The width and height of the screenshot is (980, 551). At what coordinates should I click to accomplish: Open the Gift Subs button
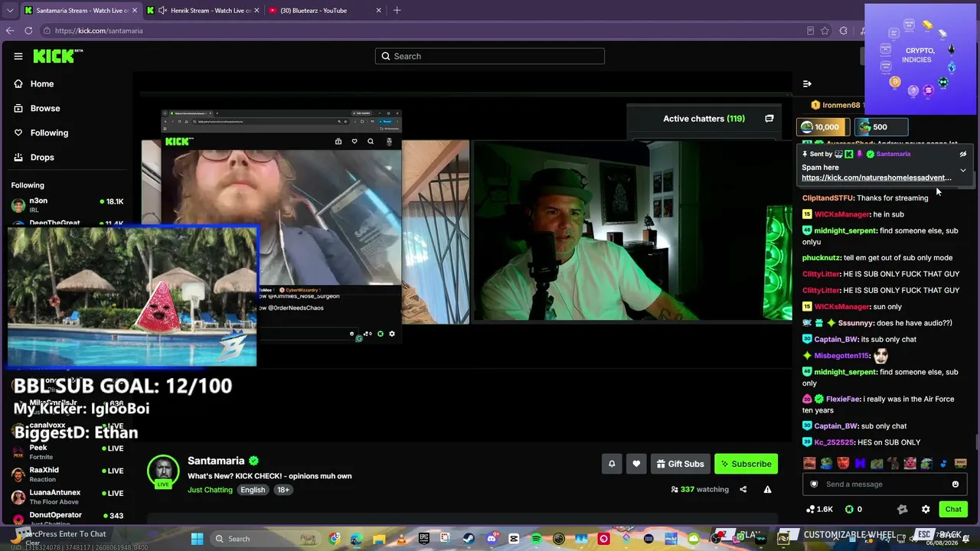coord(680,464)
